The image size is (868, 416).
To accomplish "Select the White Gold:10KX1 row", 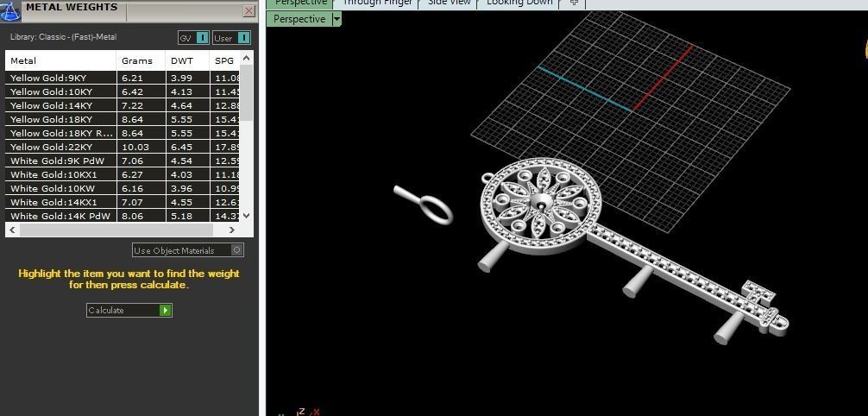I will [123, 175].
